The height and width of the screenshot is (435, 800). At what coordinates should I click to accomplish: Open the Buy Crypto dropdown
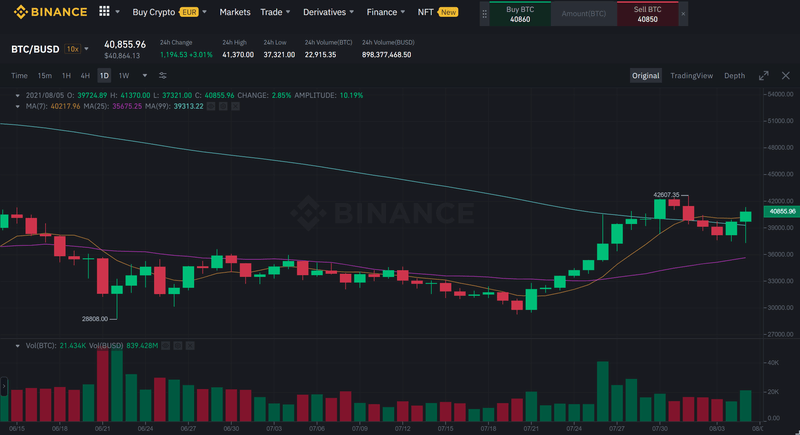pyautogui.click(x=168, y=12)
